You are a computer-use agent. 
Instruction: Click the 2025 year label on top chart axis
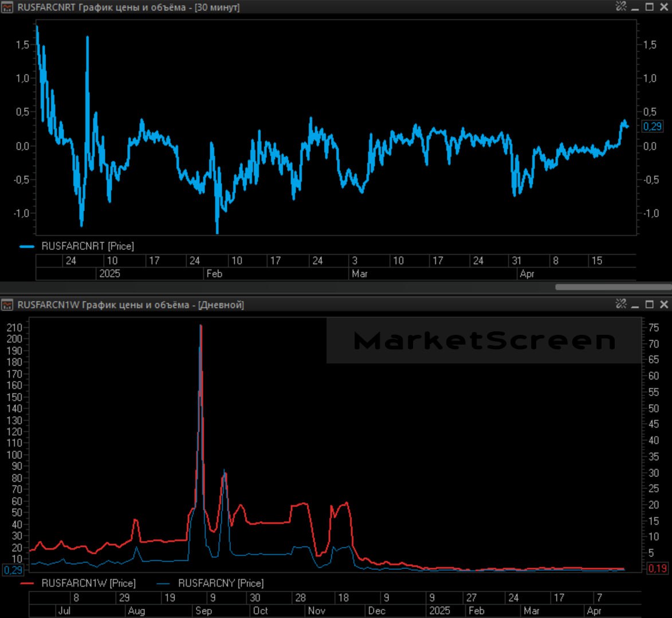click(x=110, y=273)
